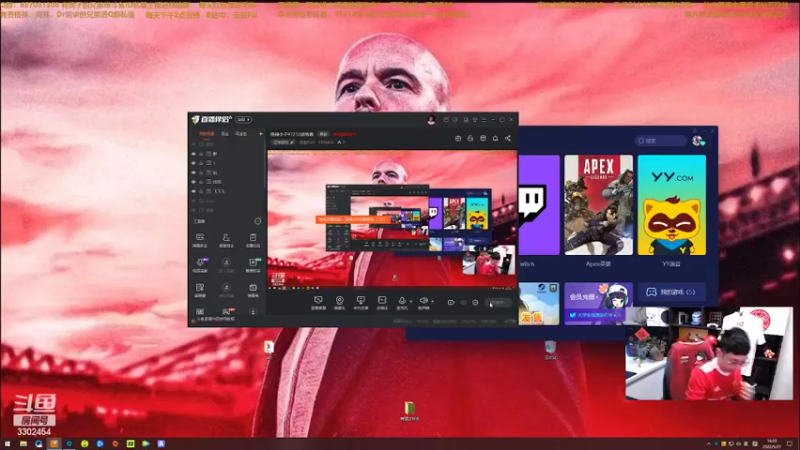Open the hamburger menu in companion title bar
This screenshot has height=450, width=800.
point(484,119)
